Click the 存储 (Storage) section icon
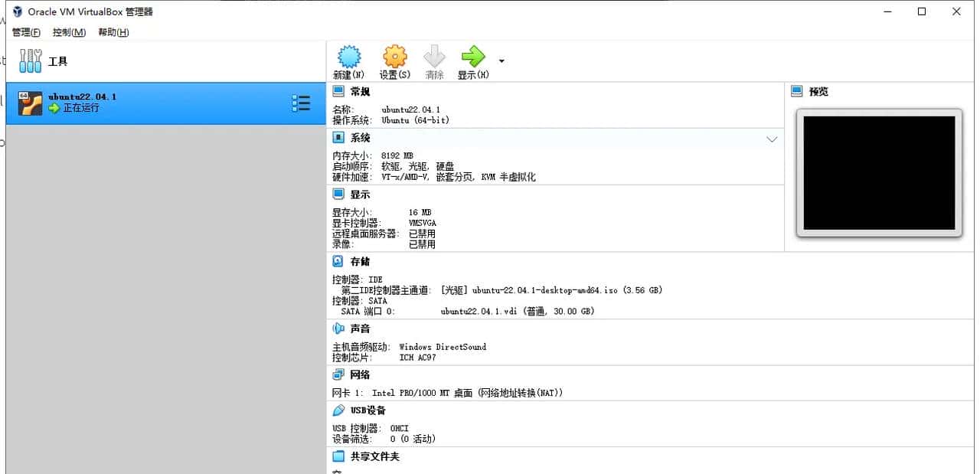This screenshot has width=980, height=474. coord(338,261)
